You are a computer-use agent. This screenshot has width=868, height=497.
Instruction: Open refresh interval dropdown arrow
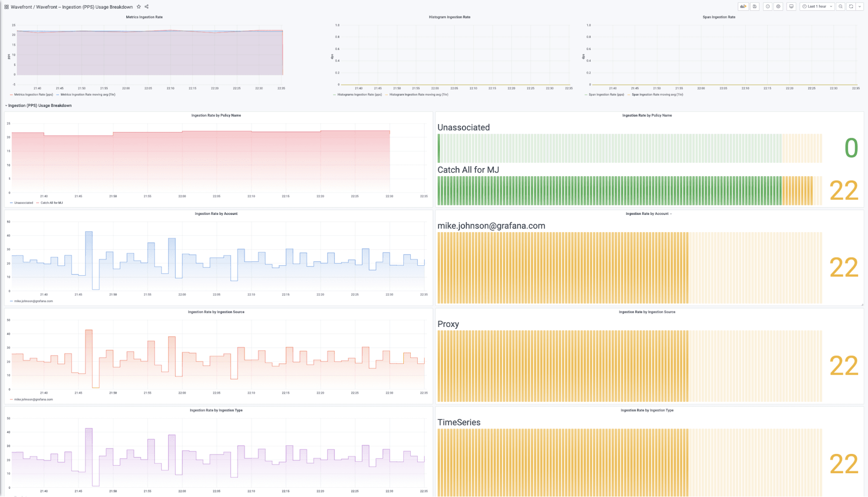(x=860, y=7)
